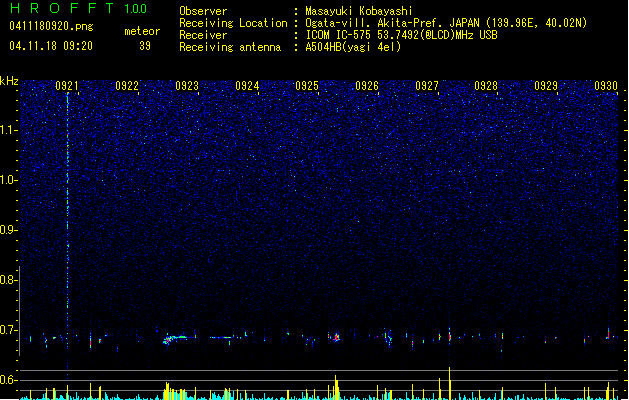
Task: Select the filename 0411180920.png
Action: coord(51,26)
